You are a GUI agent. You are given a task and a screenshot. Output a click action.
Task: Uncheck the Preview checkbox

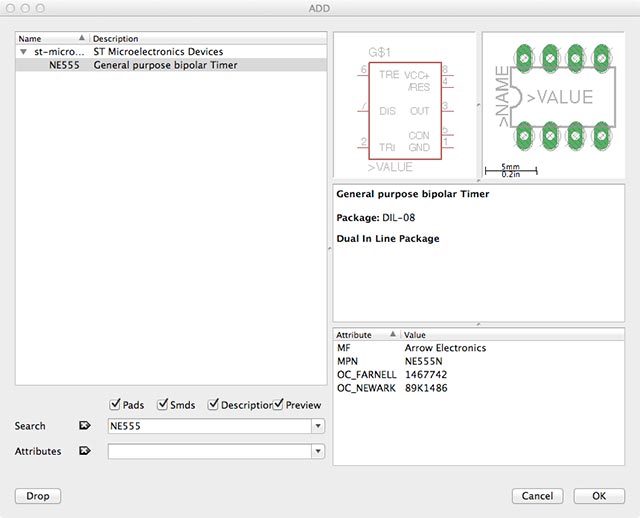[278, 405]
